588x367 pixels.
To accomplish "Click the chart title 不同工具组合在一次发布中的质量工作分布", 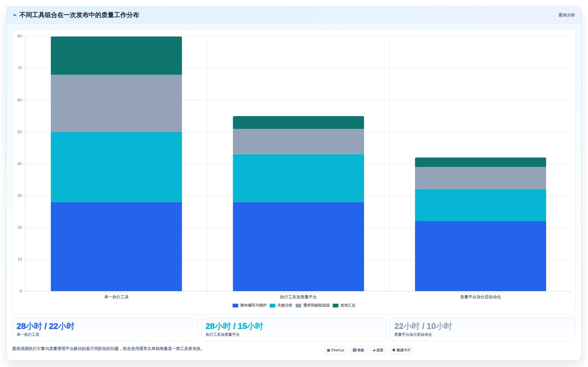I will tap(79, 15).
